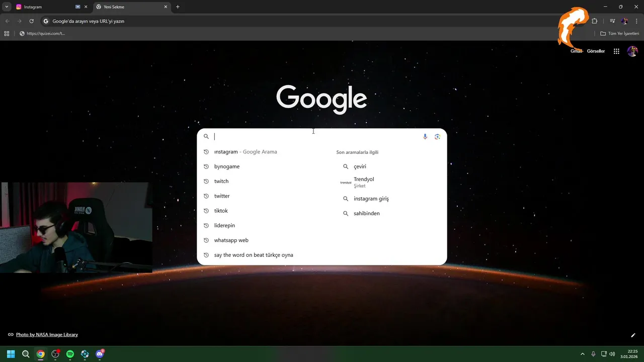Image resolution: width=644 pixels, height=362 pixels.
Task: Open Windows taskbar search
Action: (x=26, y=354)
